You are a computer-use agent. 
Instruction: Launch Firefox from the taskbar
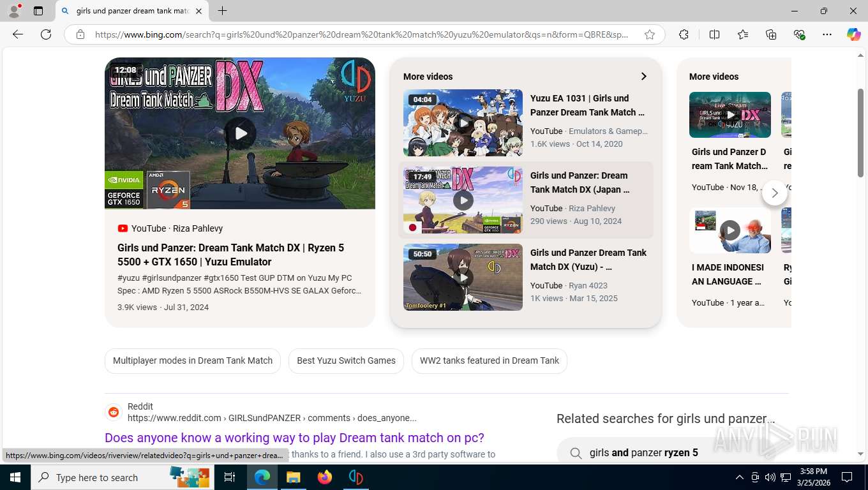coord(324,477)
